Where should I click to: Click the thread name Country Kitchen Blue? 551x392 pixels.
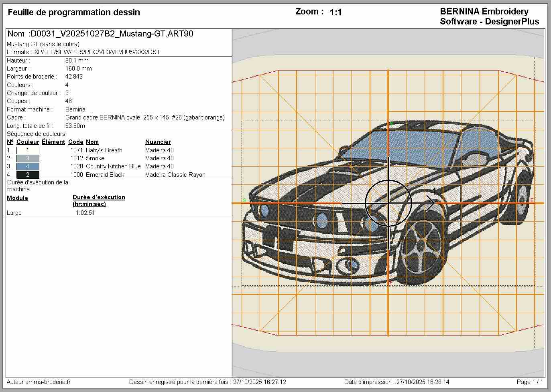[113, 166]
